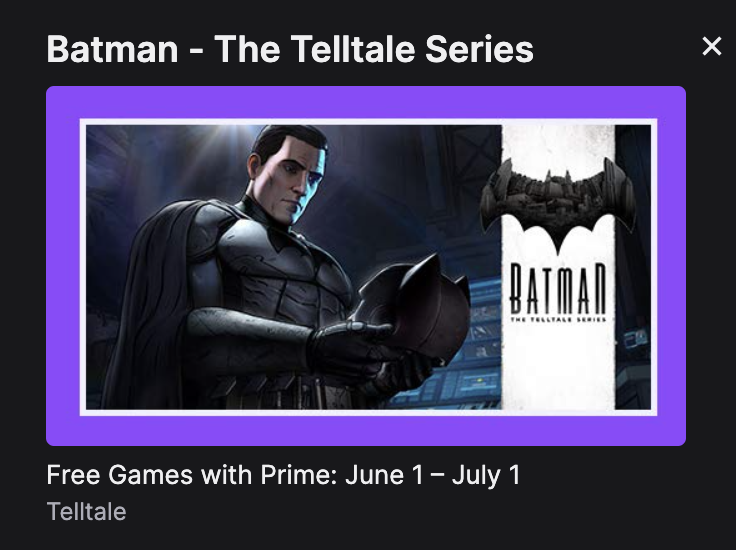The image size is (736, 550).
Task: Open the Batman game artwork thumbnail
Action: (x=366, y=266)
